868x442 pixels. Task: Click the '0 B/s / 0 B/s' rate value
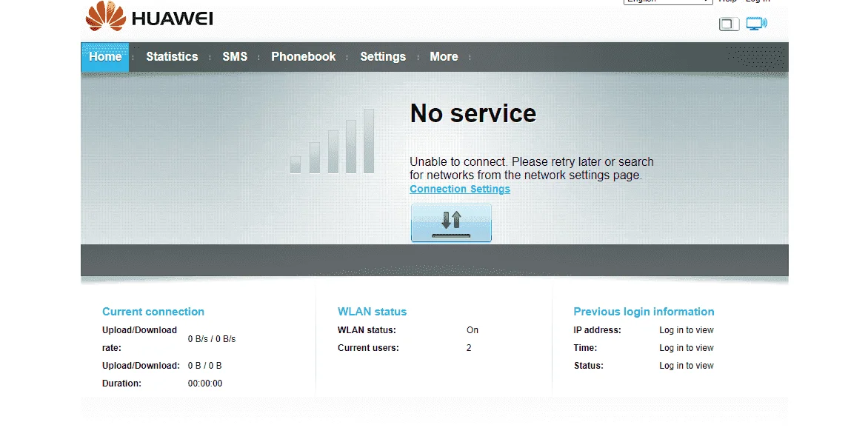tap(212, 338)
